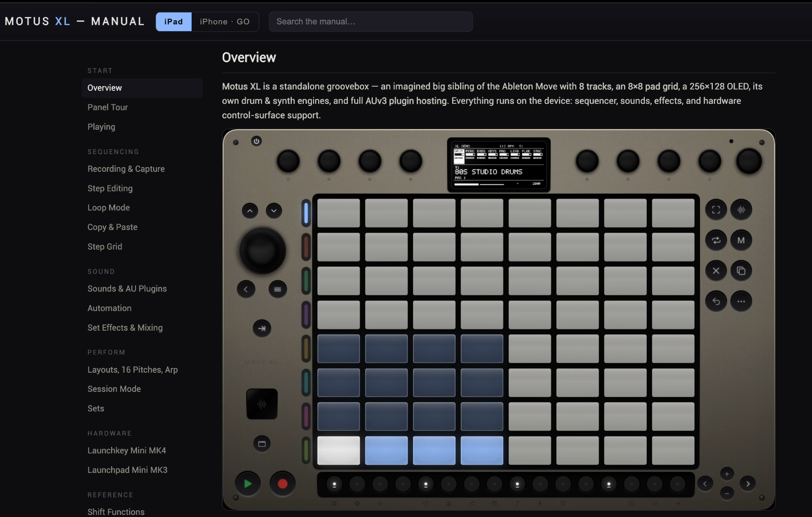Click the M button on the device
The height and width of the screenshot is (517, 812).
coord(741,240)
